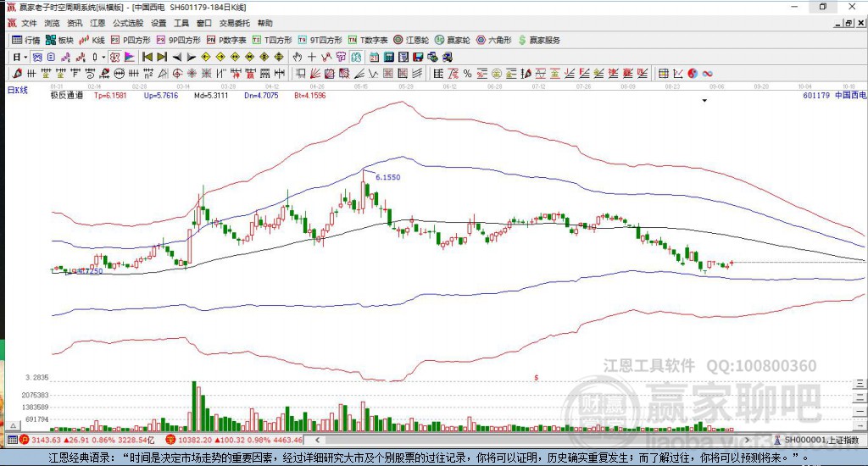Select the red pencil drawing tool
This screenshot has height=466, width=868.
(17, 73)
